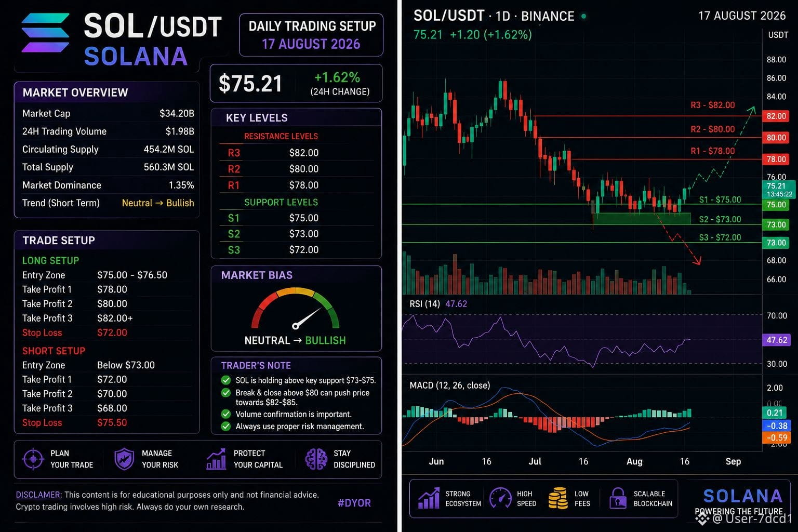Screen dimensions: 798x532
Task: Click the Market Bias gauge dial
Action: [x=295, y=309]
